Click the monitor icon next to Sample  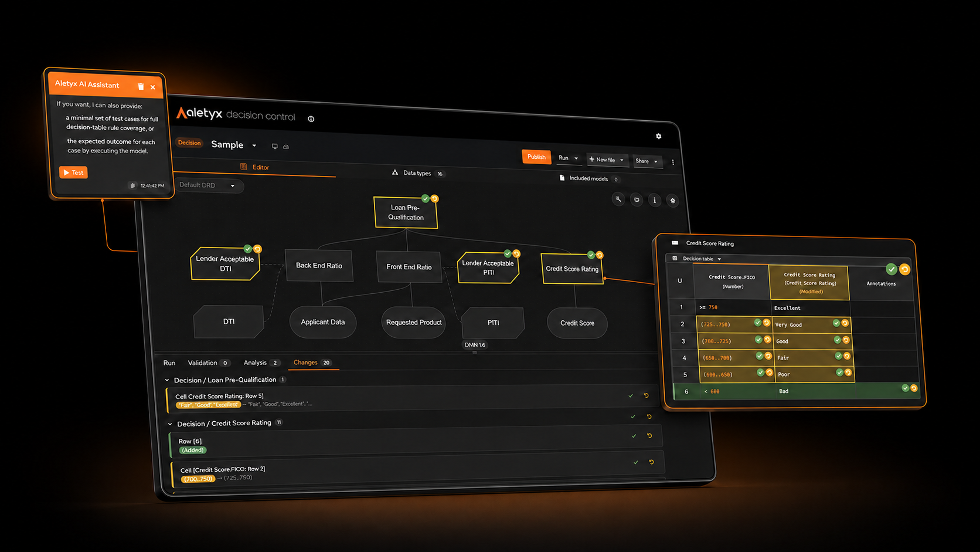point(274,146)
